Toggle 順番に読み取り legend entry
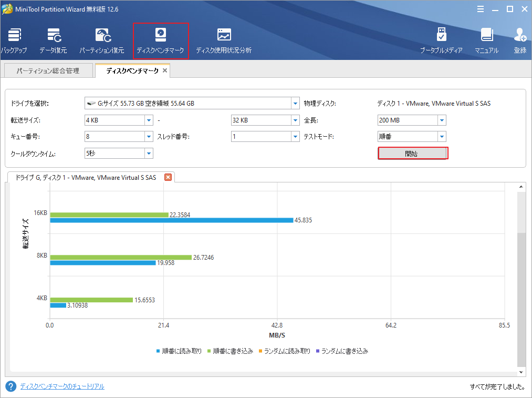The width and height of the screenshot is (532, 398). tap(179, 351)
